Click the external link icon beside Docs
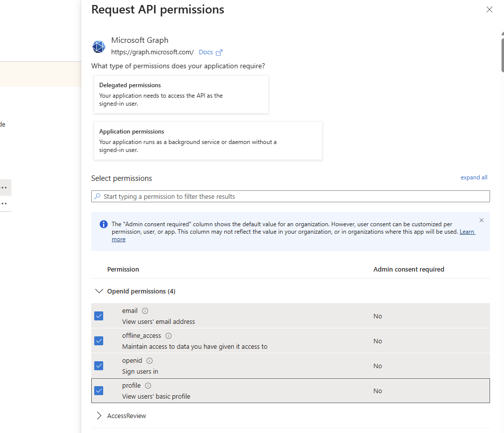The width and height of the screenshot is (504, 433). click(x=219, y=52)
